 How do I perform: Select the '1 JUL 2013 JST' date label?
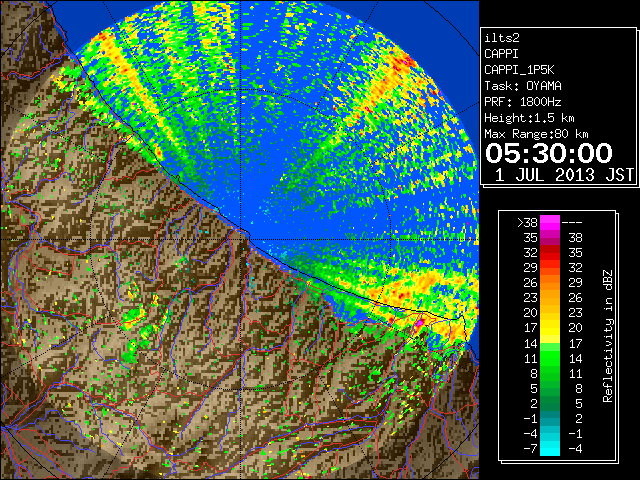564,175
